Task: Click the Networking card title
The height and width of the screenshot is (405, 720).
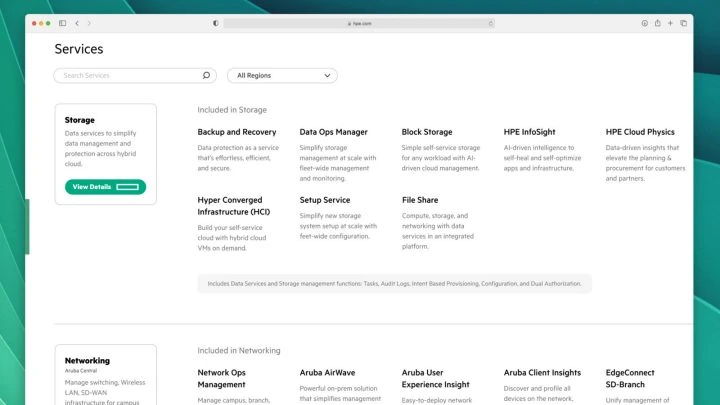Action: pyautogui.click(x=87, y=360)
